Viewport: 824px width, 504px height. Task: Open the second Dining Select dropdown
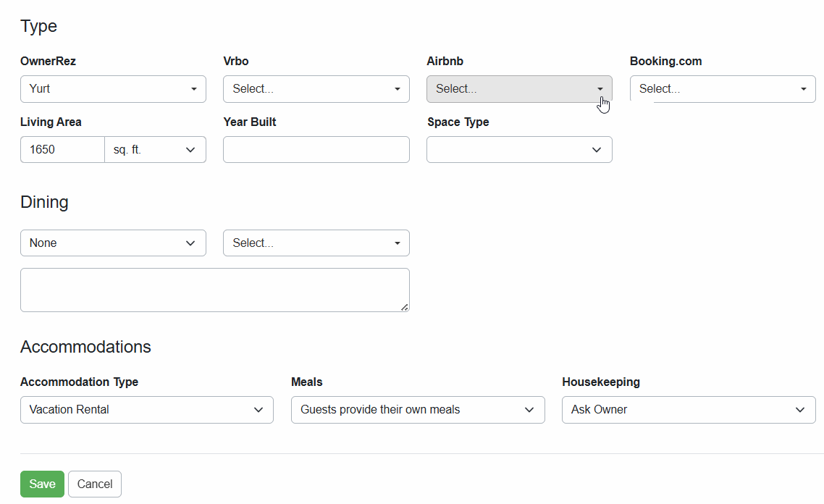point(316,243)
